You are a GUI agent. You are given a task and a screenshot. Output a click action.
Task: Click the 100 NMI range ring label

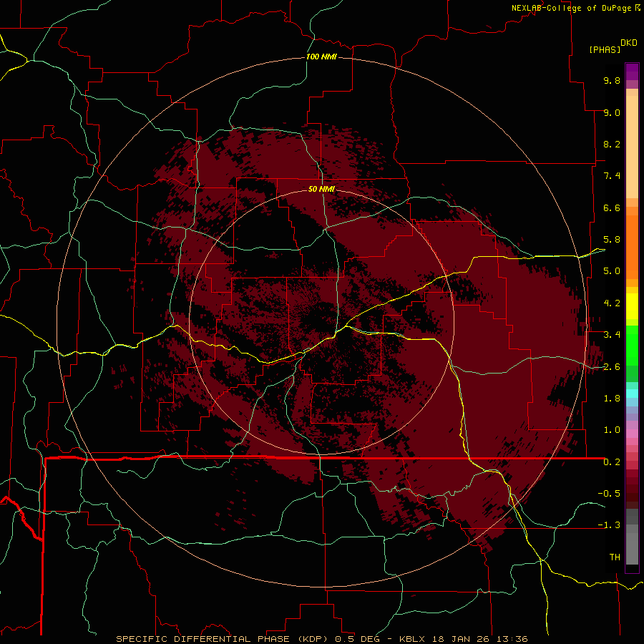click(x=321, y=57)
